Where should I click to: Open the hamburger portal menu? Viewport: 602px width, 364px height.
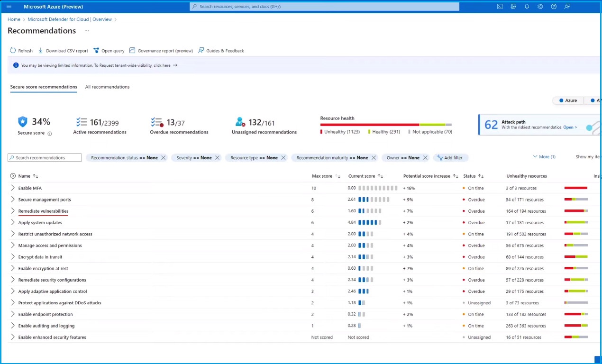9,7
